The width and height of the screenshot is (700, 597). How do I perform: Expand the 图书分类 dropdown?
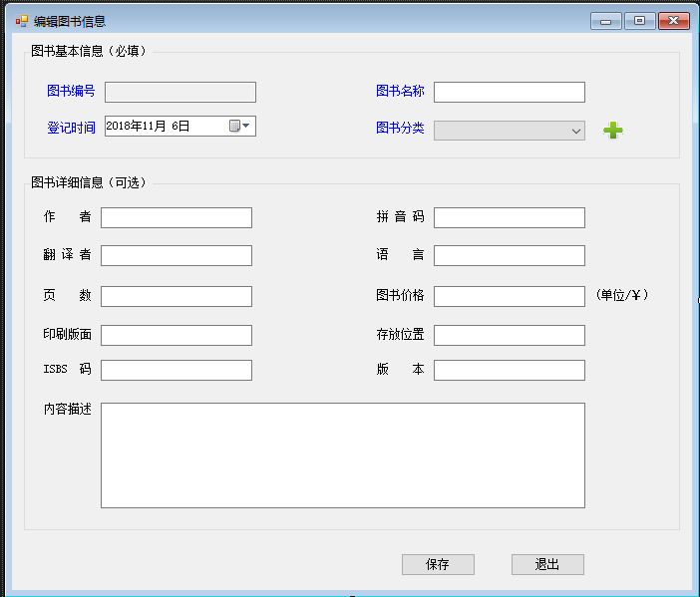(x=576, y=132)
